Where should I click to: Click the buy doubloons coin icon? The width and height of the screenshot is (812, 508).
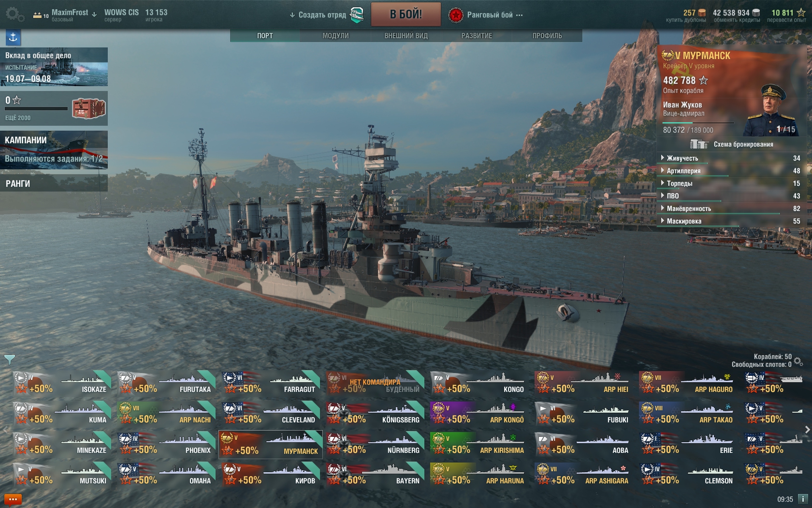pyautogui.click(x=702, y=13)
